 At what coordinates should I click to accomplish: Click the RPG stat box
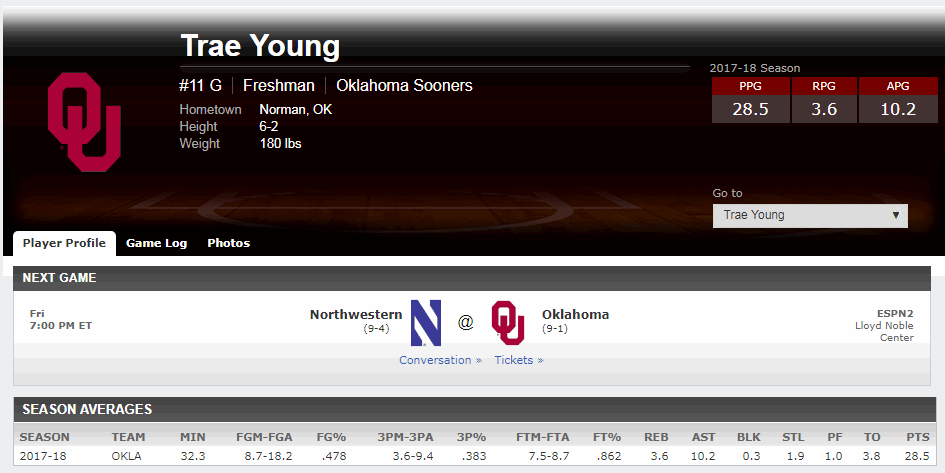click(824, 100)
